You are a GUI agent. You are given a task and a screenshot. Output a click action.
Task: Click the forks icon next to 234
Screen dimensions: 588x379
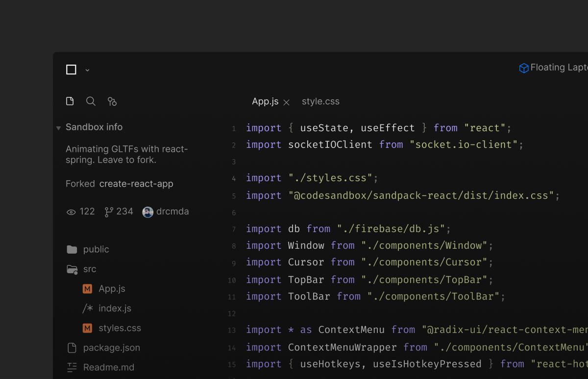point(108,211)
